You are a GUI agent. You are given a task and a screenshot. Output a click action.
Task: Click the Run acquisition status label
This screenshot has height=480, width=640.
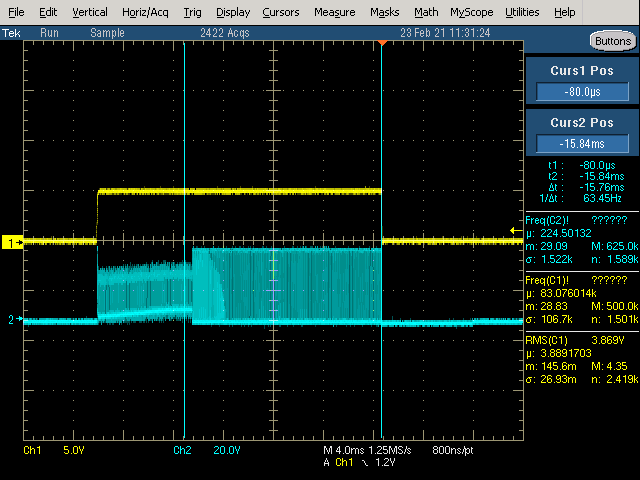[49, 33]
